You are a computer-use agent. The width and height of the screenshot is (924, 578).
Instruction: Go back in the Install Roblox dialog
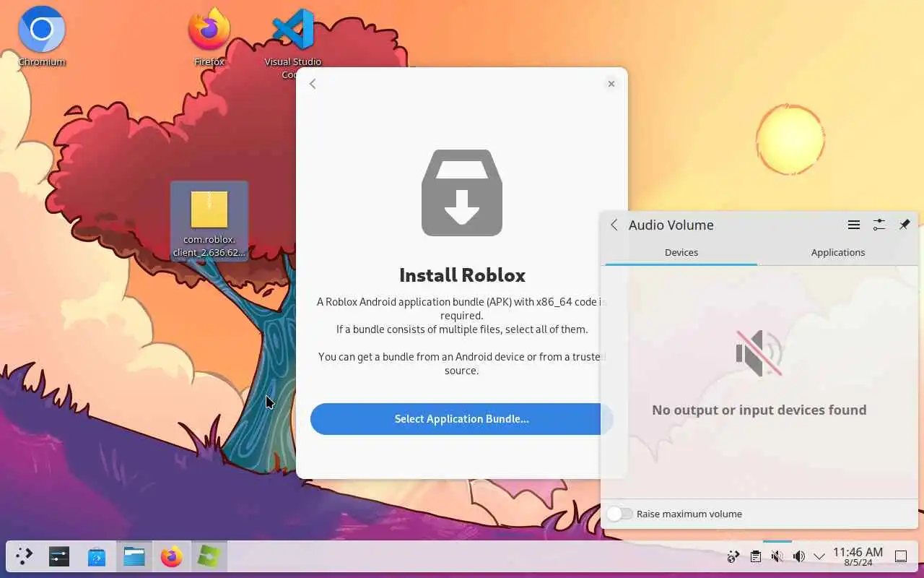(313, 84)
